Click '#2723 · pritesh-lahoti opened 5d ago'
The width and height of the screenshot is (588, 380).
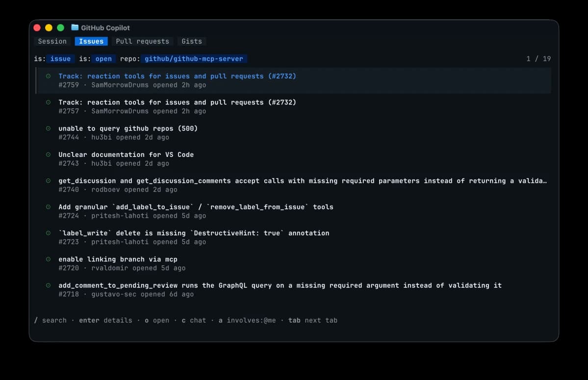[132, 242]
